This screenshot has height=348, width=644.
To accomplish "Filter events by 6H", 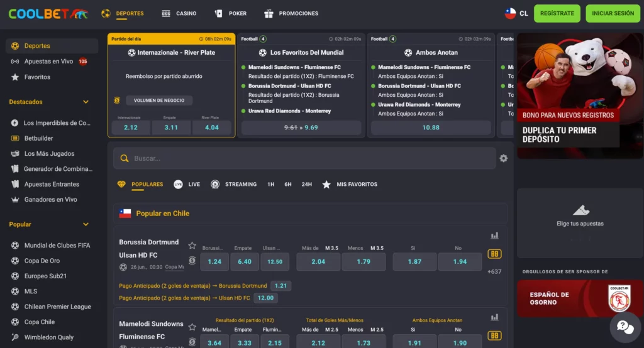I will (x=288, y=185).
